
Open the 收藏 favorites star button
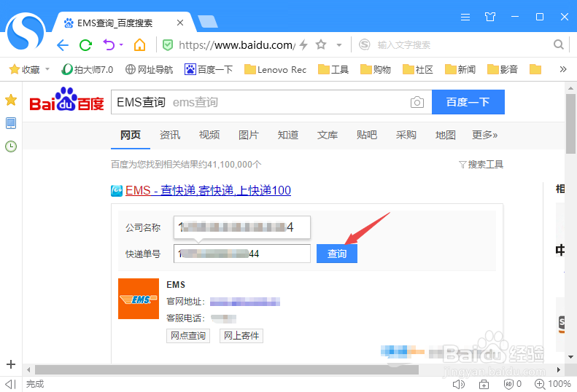24,69
